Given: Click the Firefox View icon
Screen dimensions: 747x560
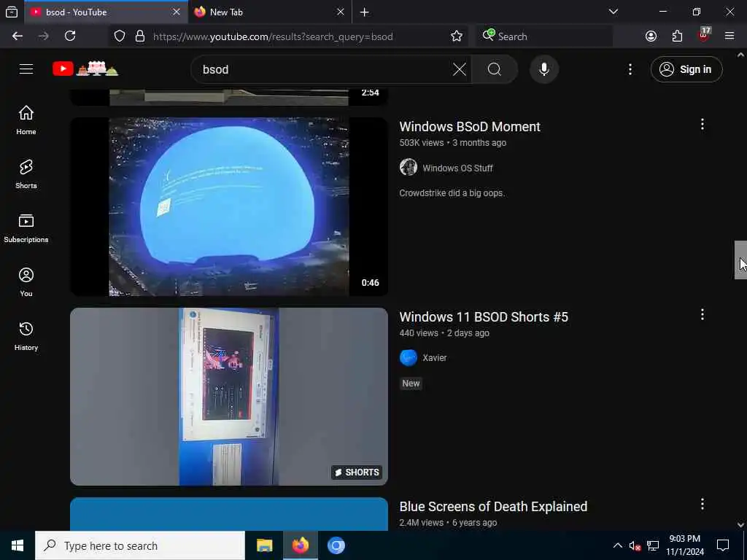Looking at the screenshot, I should (12, 12).
